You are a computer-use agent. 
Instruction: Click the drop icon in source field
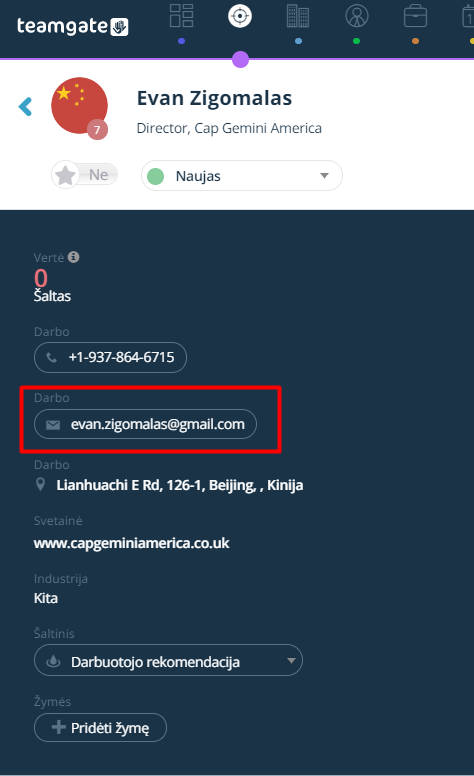53,661
